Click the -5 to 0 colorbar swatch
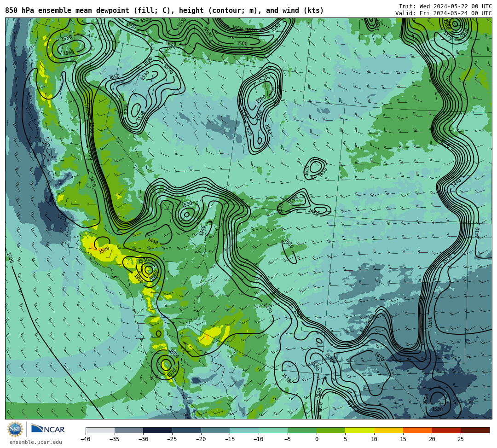The image size is (497, 448). tap(302, 430)
